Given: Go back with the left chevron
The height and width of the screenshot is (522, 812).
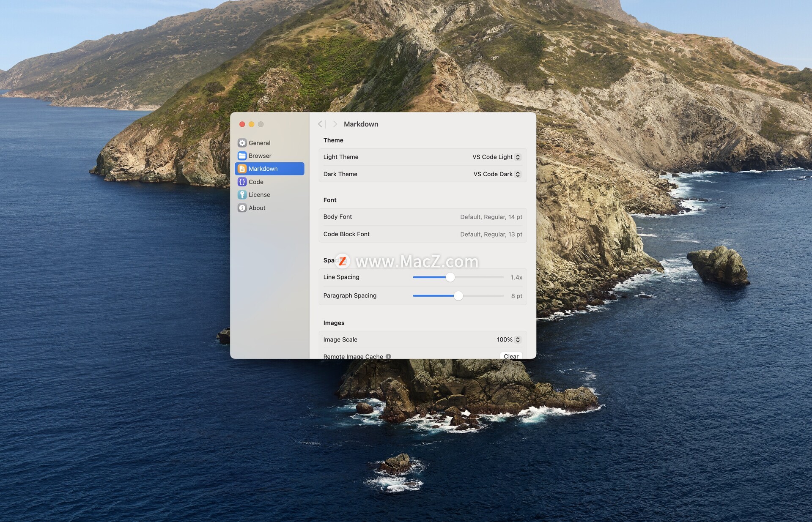Looking at the screenshot, I should (x=320, y=124).
